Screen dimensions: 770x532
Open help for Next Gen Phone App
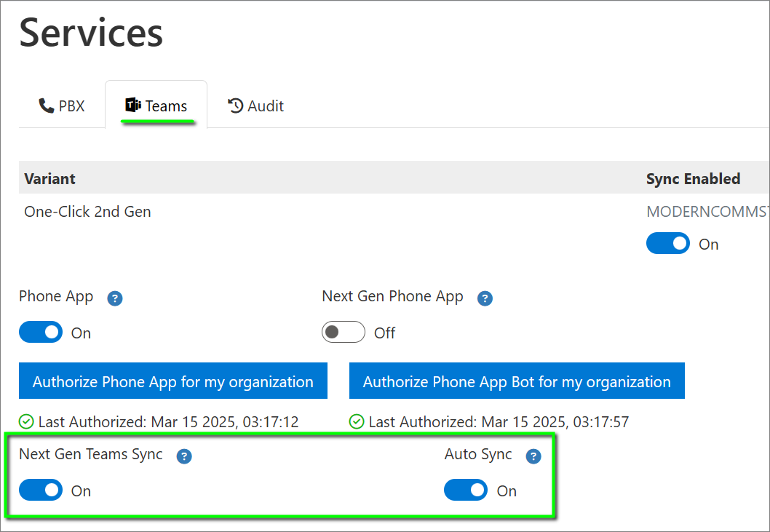(485, 298)
